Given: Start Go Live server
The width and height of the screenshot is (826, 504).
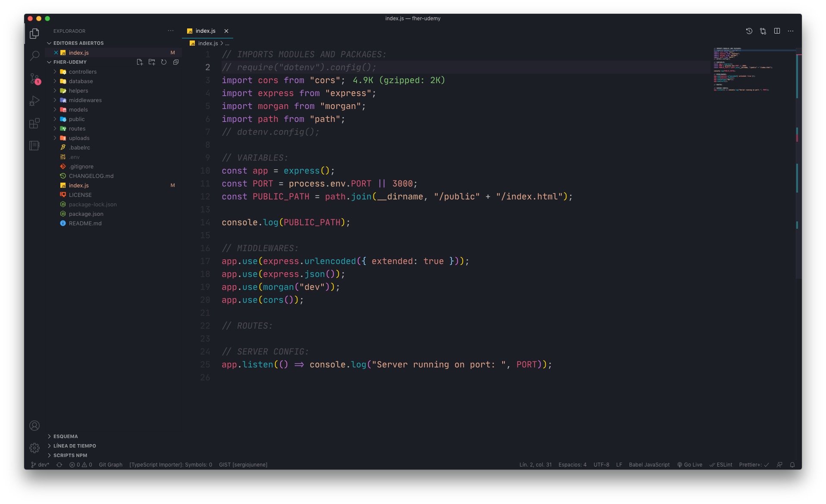Looking at the screenshot, I should coord(690,465).
